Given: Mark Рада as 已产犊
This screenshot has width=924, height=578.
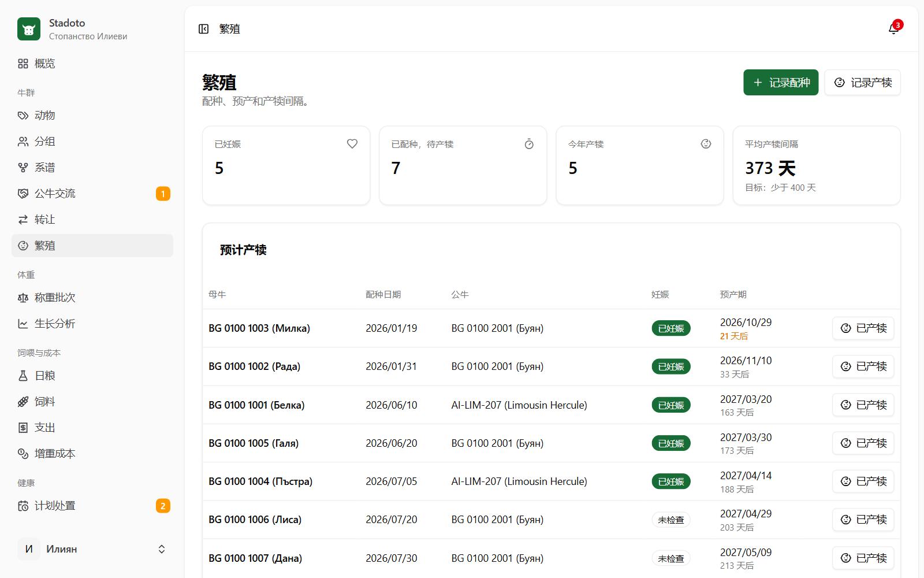Looking at the screenshot, I should [x=863, y=366].
